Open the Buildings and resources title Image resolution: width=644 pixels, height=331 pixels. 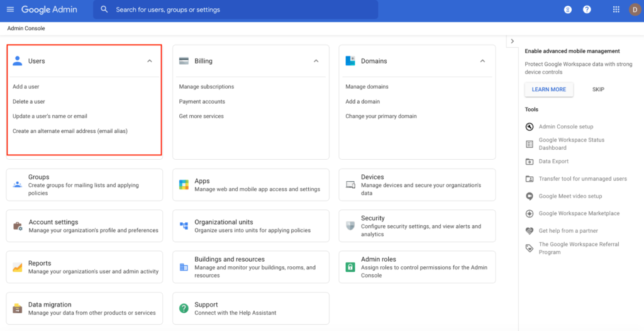230,259
